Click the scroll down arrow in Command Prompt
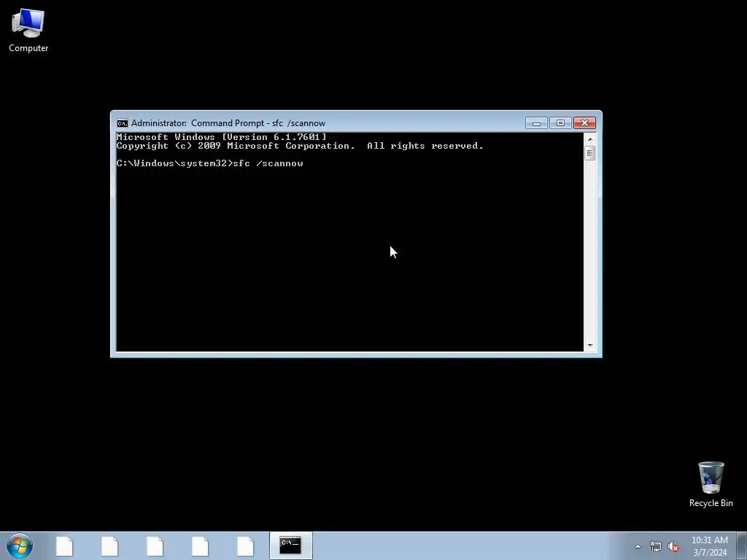This screenshot has height=560, width=747. 589,345
